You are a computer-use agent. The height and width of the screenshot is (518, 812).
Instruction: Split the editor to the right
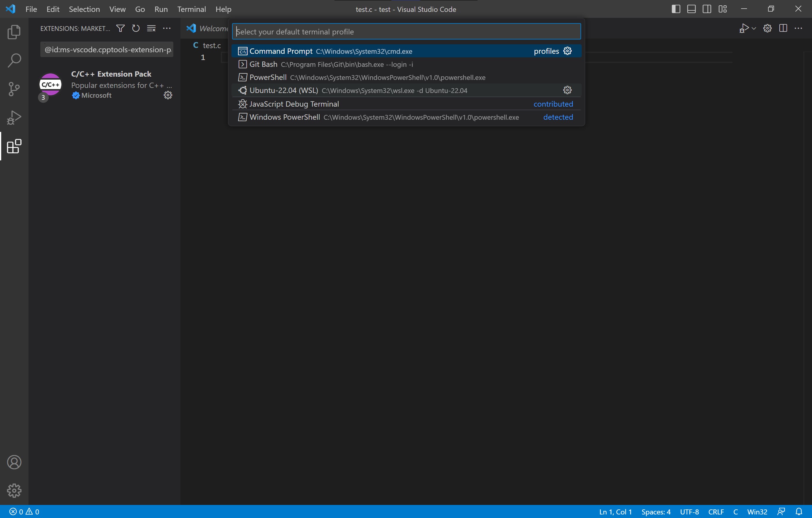pyautogui.click(x=783, y=28)
